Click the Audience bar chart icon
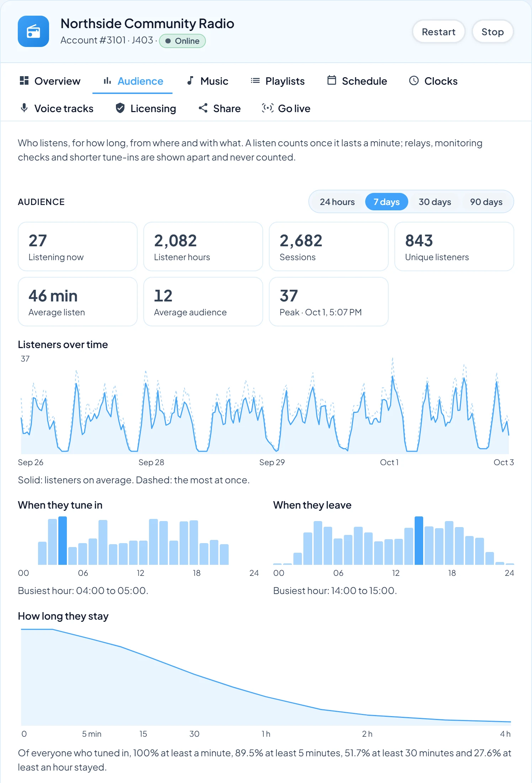Image resolution: width=532 pixels, height=783 pixels. [x=107, y=81]
